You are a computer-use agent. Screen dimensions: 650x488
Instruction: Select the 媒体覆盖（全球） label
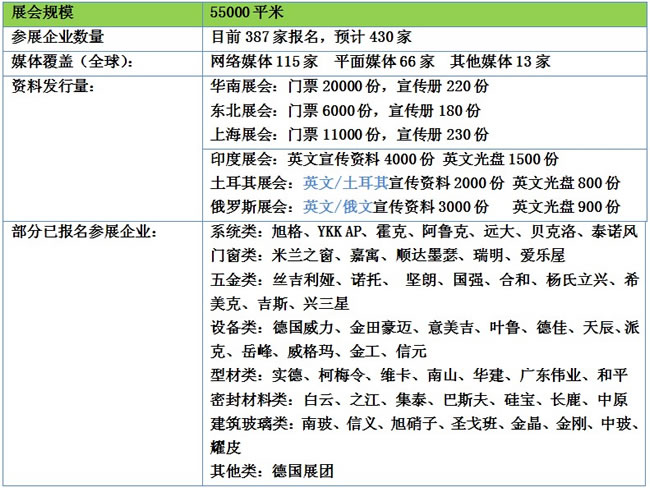70,62
